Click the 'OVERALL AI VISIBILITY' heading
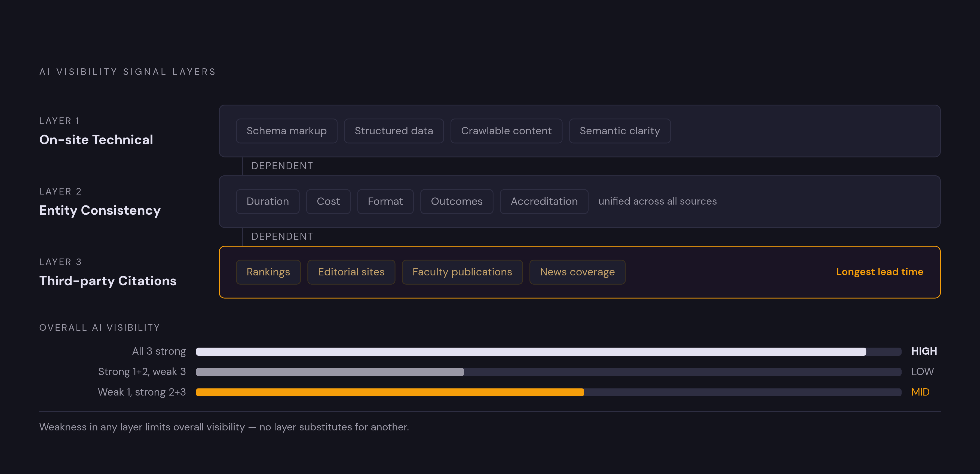This screenshot has width=980, height=474. pos(100,328)
